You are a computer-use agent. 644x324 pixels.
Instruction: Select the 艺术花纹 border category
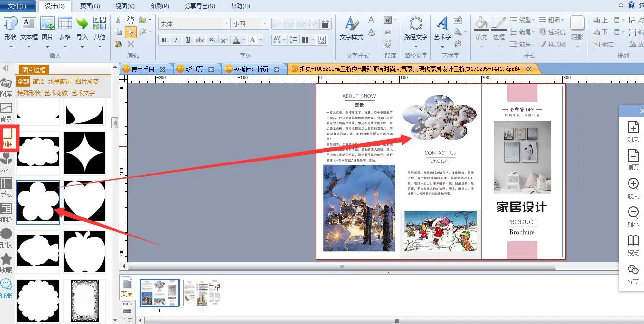pos(56,93)
